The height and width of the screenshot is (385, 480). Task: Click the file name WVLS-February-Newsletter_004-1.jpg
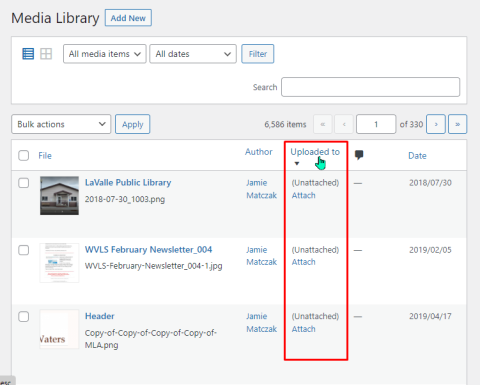coord(153,266)
